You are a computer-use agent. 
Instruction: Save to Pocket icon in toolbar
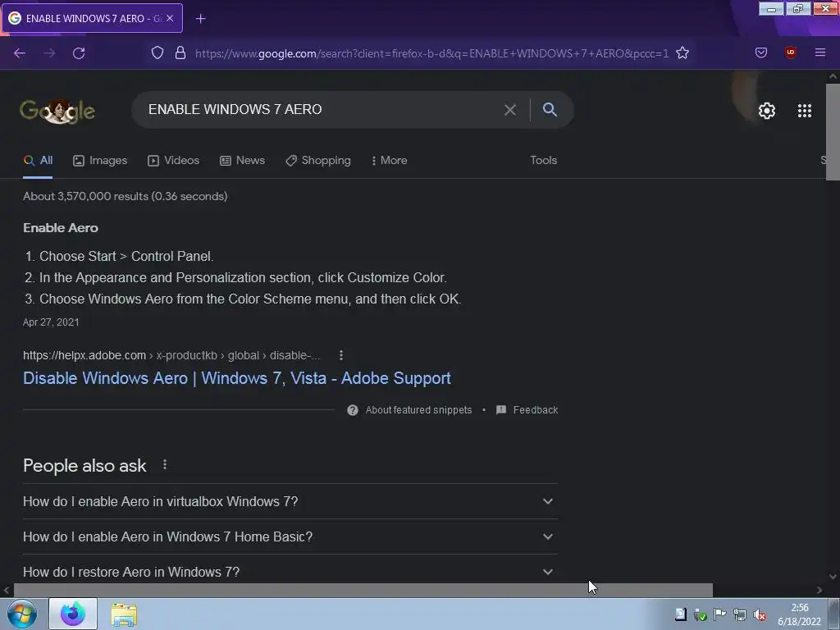point(761,52)
